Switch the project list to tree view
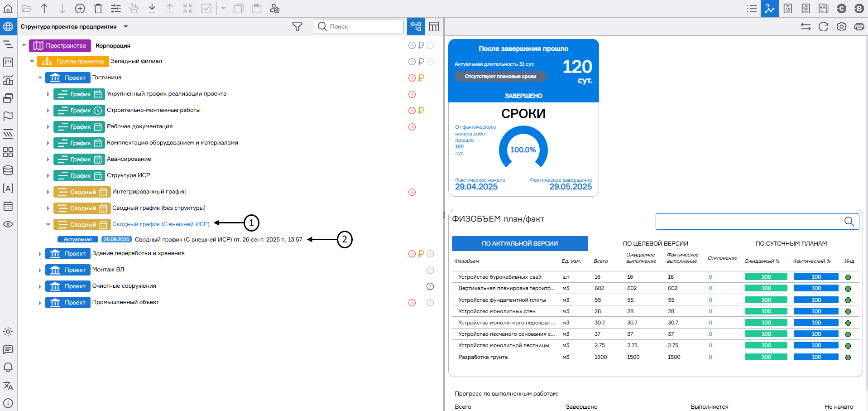868x411 pixels. pyautogui.click(x=416, y=27)
